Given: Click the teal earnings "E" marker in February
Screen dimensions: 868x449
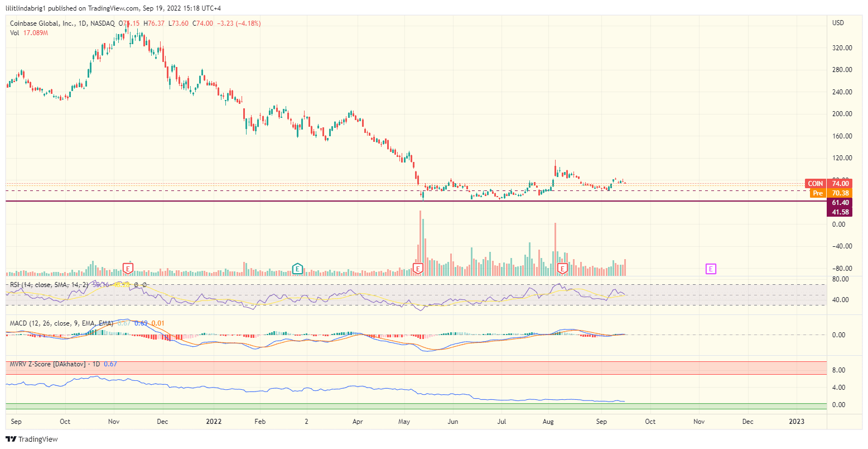Looking at the screenshot, I should click(x=297, y=269).
